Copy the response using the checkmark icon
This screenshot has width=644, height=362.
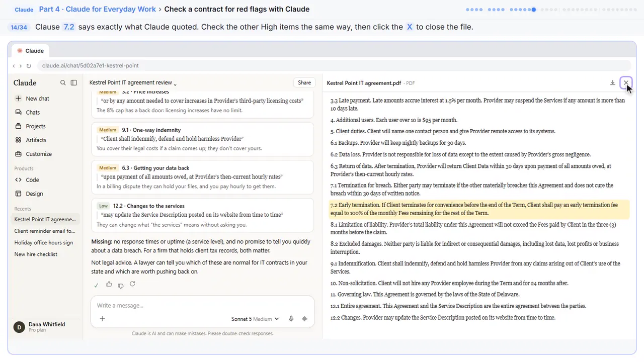pyautogui.click(x=96, y=285)
